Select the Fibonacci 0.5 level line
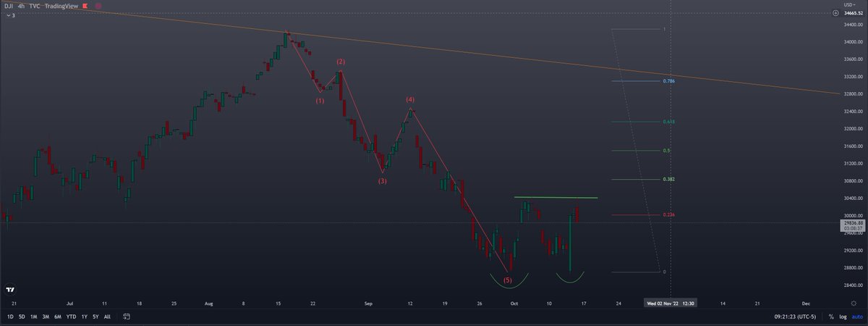 click(x=635, y=150)
